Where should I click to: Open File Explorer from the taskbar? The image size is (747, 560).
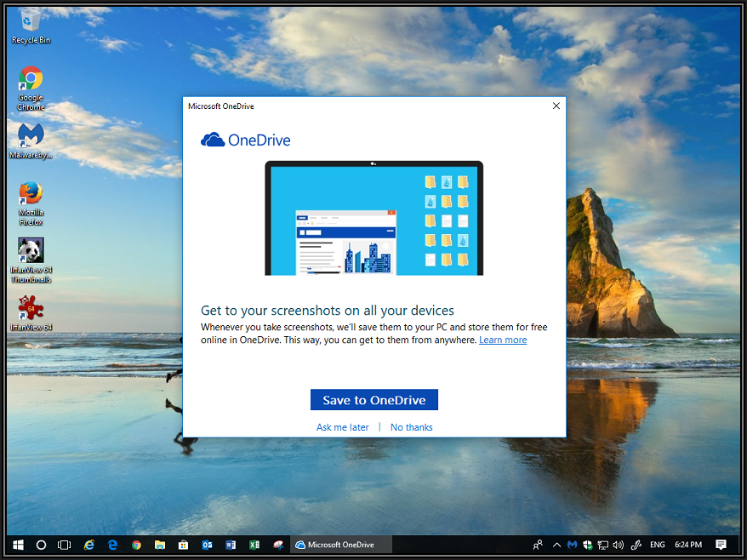click(160, 545)
